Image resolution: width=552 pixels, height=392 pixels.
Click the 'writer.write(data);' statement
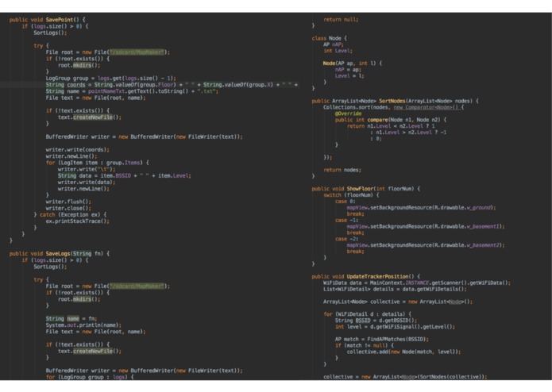click(x=87, y=182)
